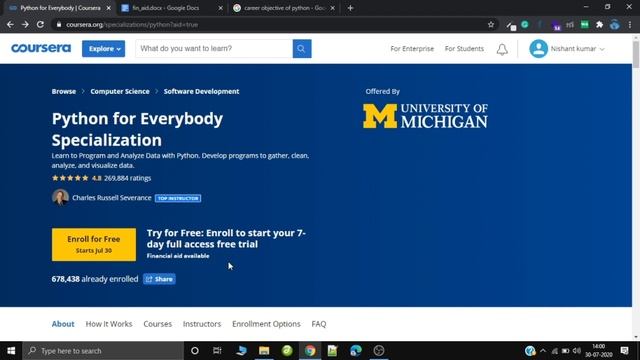The image size is (640, 360).
Task: Open Cortana circle icon on the taskbar
Action: [195, 351]
